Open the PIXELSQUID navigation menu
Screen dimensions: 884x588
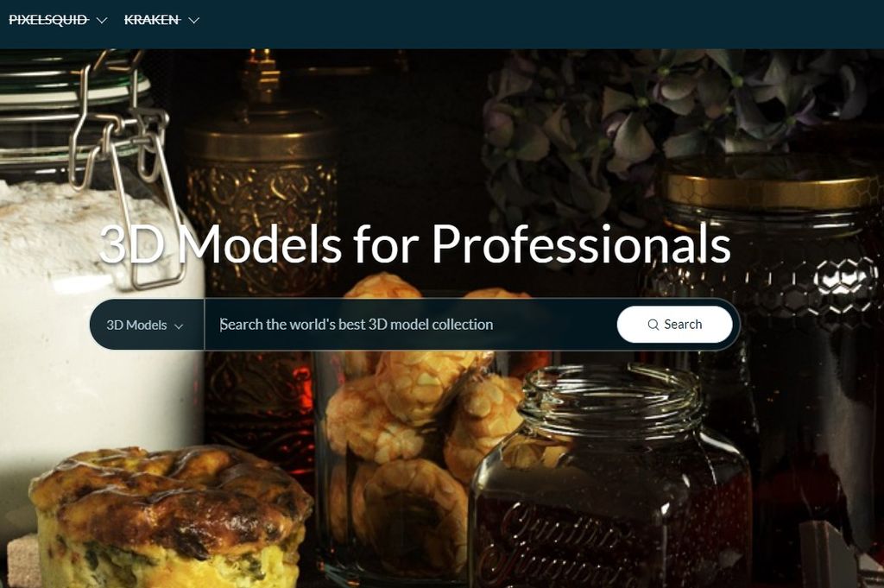(58, 20)
